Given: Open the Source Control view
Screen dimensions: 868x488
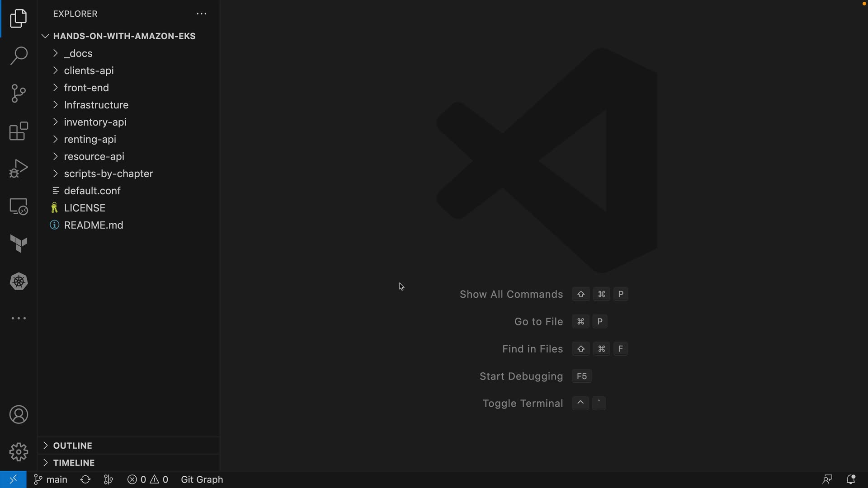Looking at the screenshot, I should coord(19,94).
